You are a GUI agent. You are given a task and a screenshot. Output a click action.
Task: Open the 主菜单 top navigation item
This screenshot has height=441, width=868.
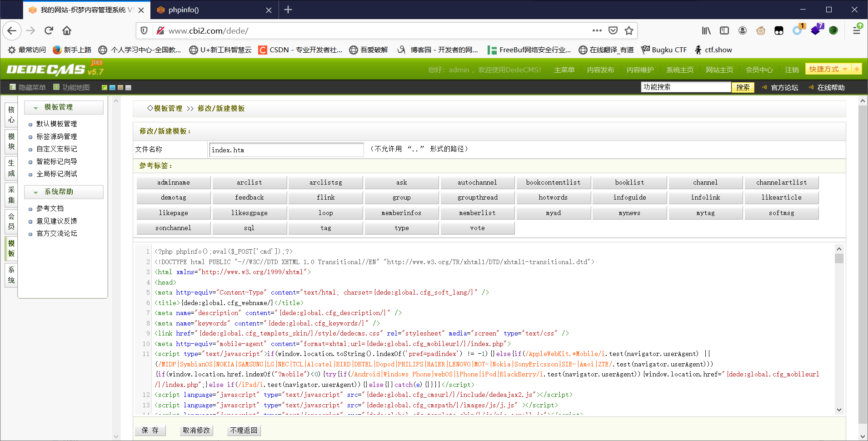point(564,70)
